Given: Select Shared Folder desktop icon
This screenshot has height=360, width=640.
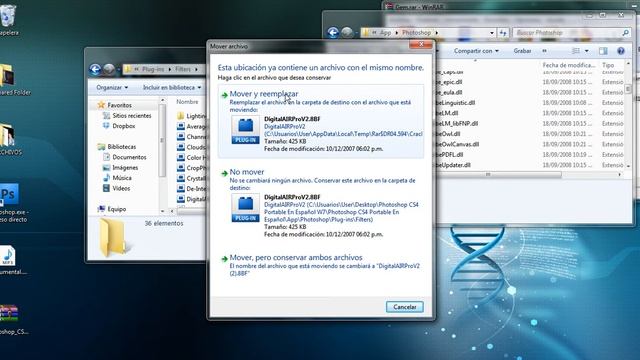Looking at the screenshot, I should (11, 80).
